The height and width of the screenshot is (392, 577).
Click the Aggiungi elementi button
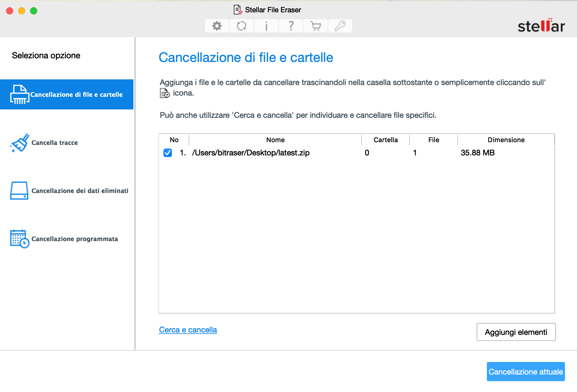tap(516, 332)
